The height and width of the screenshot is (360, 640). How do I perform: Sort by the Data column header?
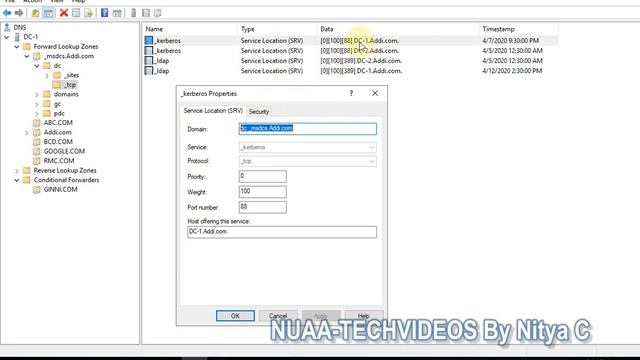398,29
